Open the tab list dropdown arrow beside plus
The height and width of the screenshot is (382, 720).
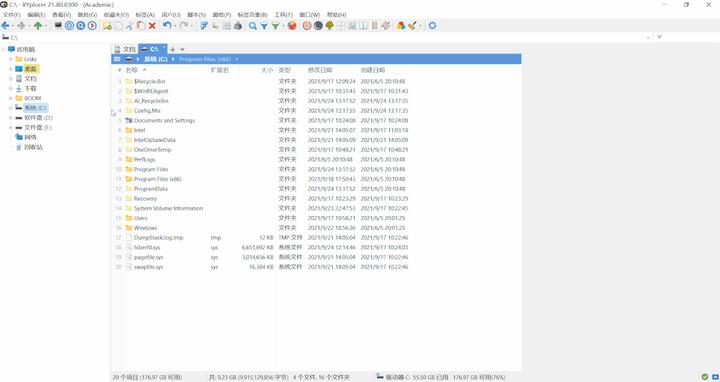pos(182,50)
